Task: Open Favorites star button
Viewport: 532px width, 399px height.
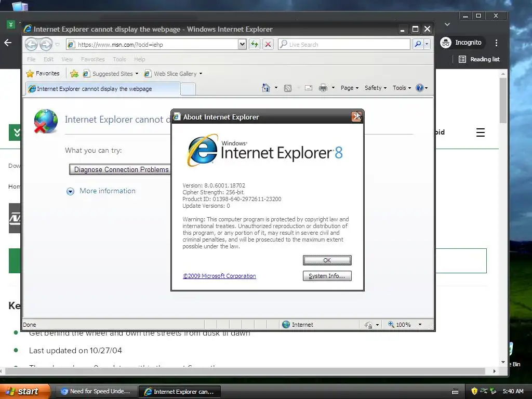Action: (x=43, y=73)
